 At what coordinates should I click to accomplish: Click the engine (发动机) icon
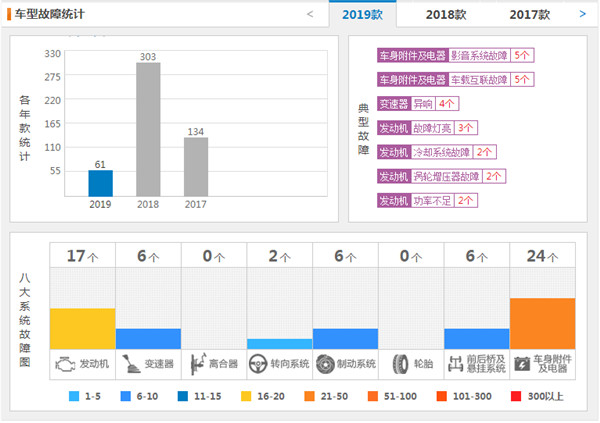65,364
